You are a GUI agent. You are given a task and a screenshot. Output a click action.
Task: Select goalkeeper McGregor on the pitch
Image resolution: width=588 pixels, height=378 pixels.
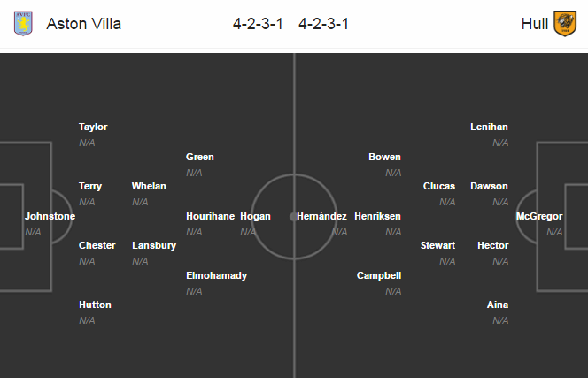[x=539, y=216]
